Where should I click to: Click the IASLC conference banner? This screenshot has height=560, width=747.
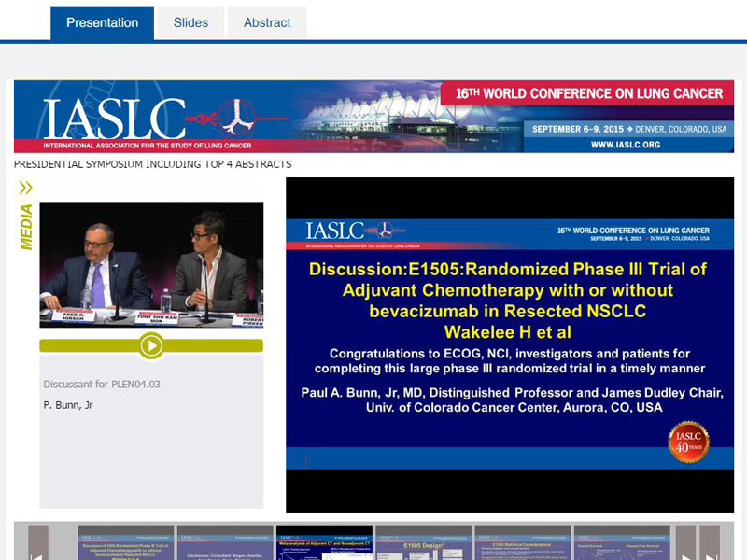[x=373, y=116]
